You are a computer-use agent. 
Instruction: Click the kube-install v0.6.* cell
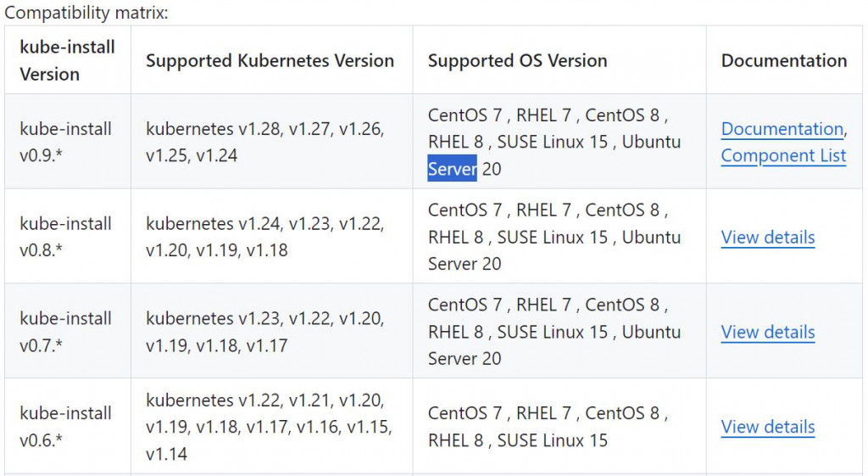tap(65, 427)
